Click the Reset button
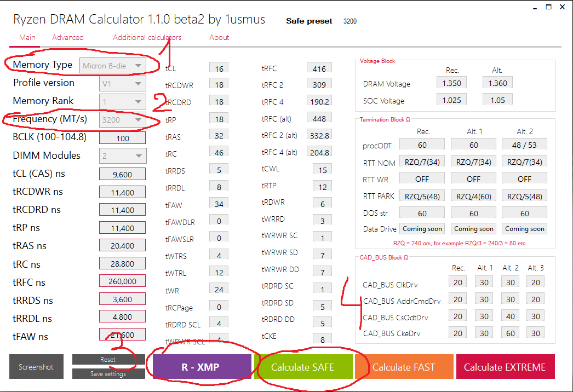 [x=108, y=360]
